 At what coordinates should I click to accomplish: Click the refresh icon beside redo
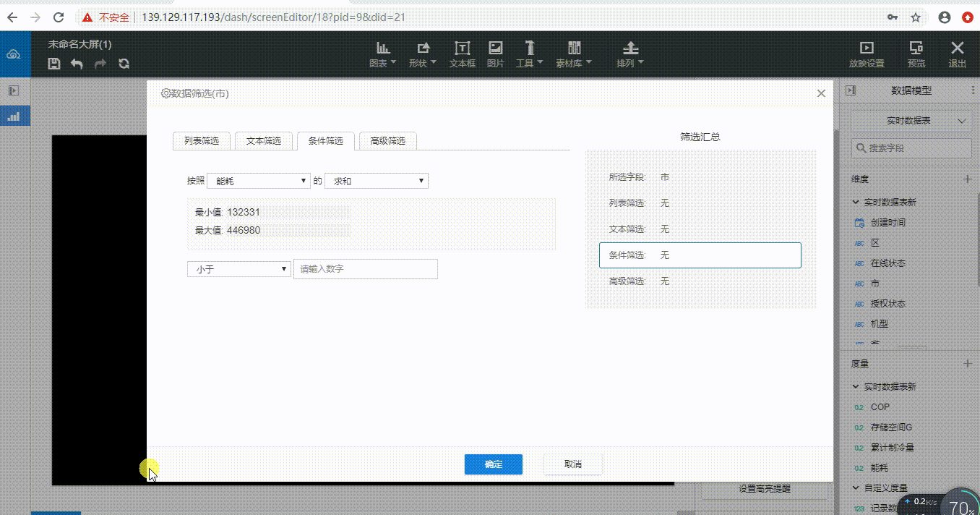point(124,64)
